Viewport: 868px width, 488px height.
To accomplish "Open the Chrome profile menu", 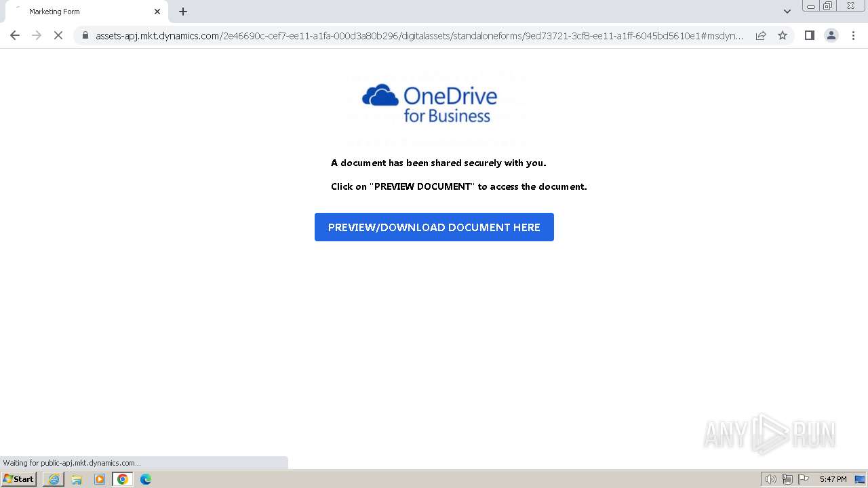I will 831,35.
